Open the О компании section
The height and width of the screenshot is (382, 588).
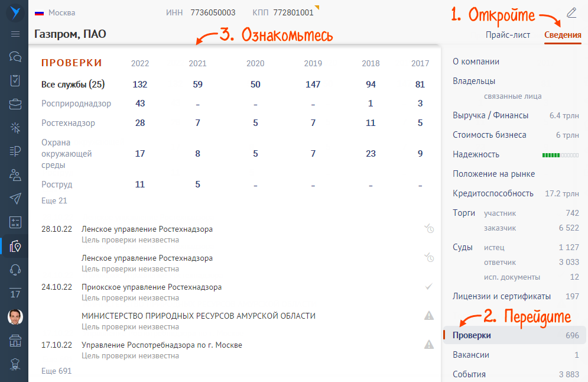[476, 61]
